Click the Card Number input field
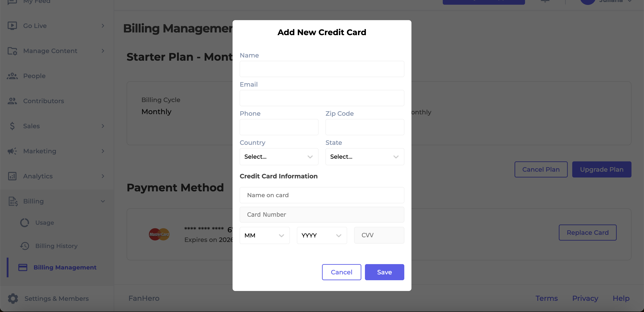 [x=322, y=214]
